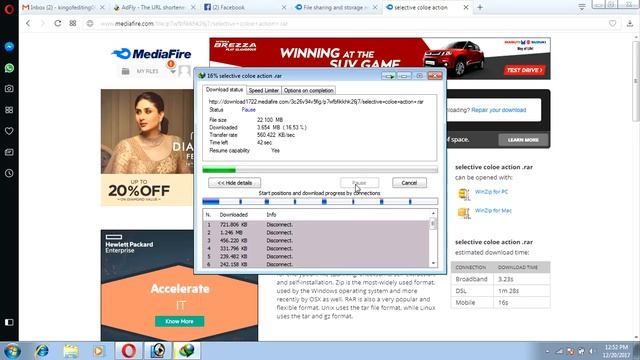Switch to Facebook tab

[225, 7]
